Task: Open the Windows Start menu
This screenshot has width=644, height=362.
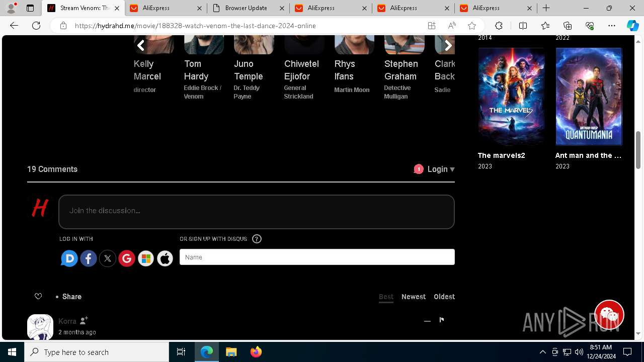Action: tap(12, 352)
